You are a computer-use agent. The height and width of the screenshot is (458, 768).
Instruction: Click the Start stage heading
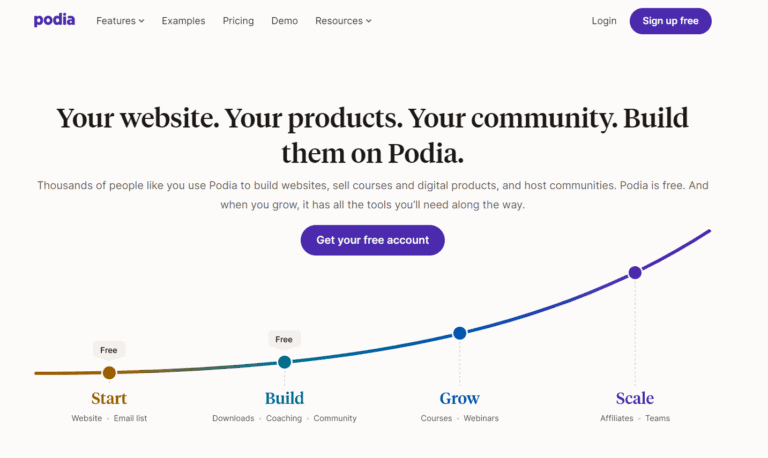click(x=109, y=398)
